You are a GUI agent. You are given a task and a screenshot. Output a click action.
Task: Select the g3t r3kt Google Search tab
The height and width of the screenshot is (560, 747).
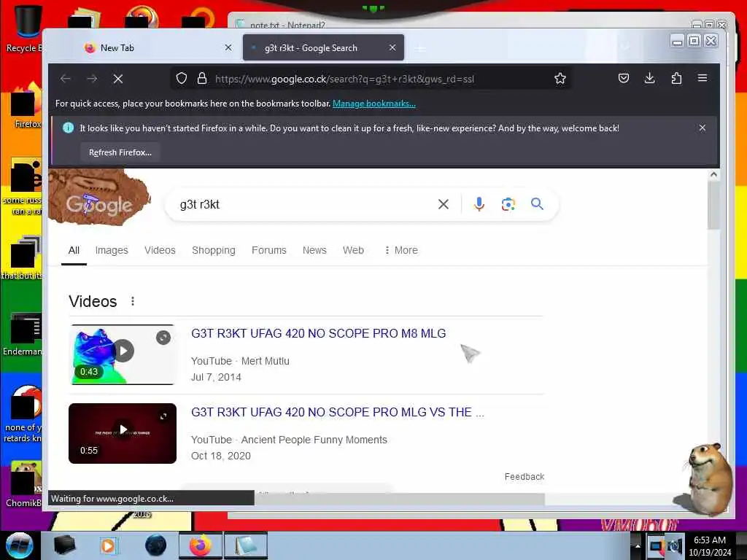(x=323, y=47)
